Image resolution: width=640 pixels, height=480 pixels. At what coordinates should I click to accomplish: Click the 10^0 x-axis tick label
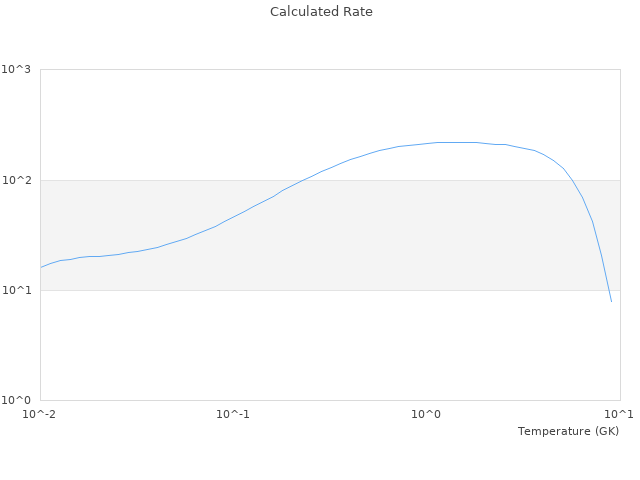pos(426,414)
